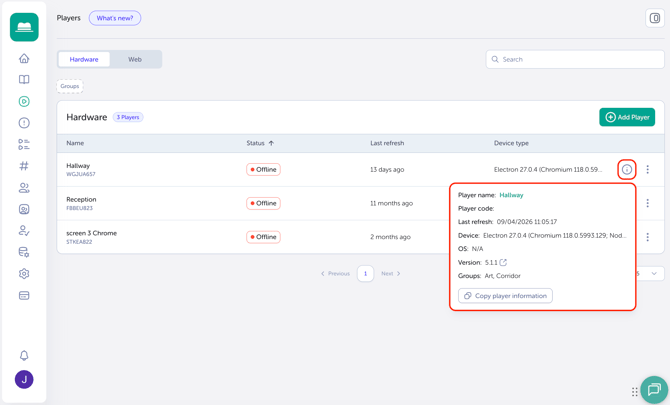The image size is (670, 405).
Task: Open the three-dot menu for Hallway
Action: (648, 170)
